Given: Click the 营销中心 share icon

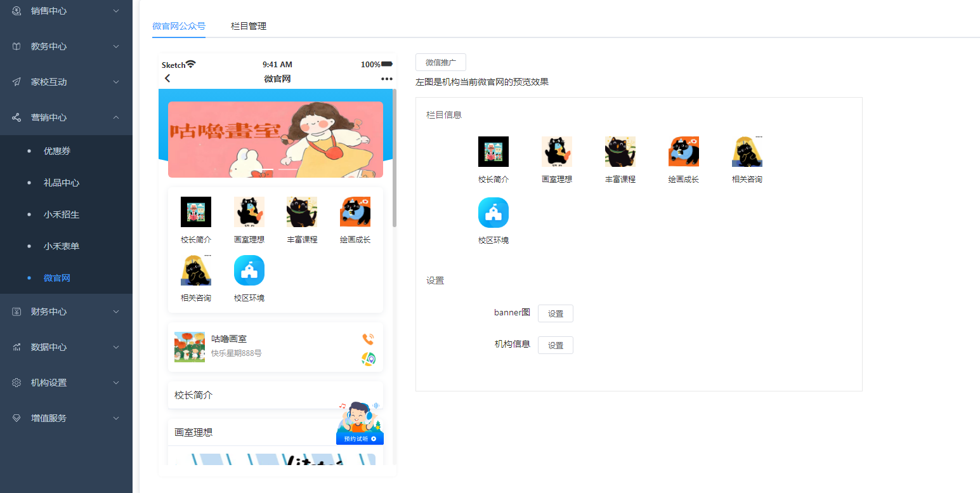Looking at the screenshot, I should coord(17,117).
